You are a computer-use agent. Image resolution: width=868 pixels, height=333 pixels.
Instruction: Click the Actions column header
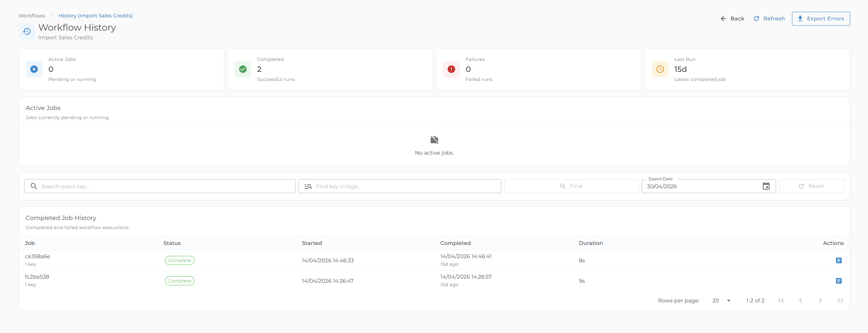coord(834,243)
